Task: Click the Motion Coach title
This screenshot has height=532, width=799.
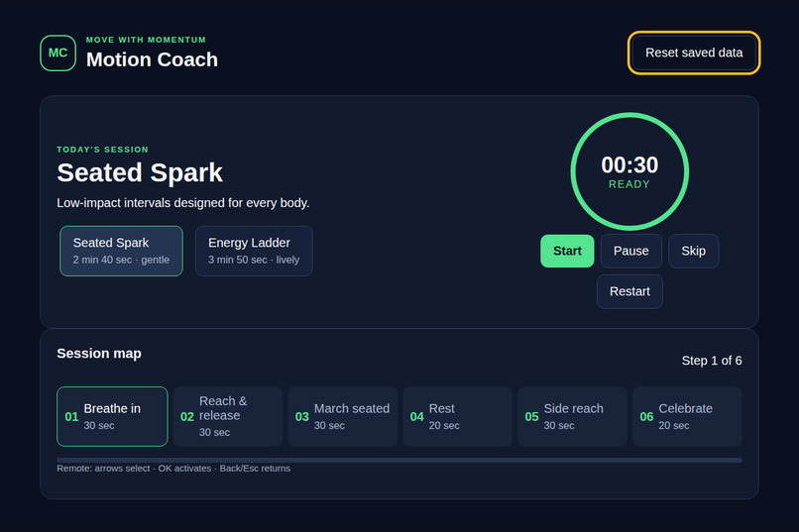Action: pos(152,59)
